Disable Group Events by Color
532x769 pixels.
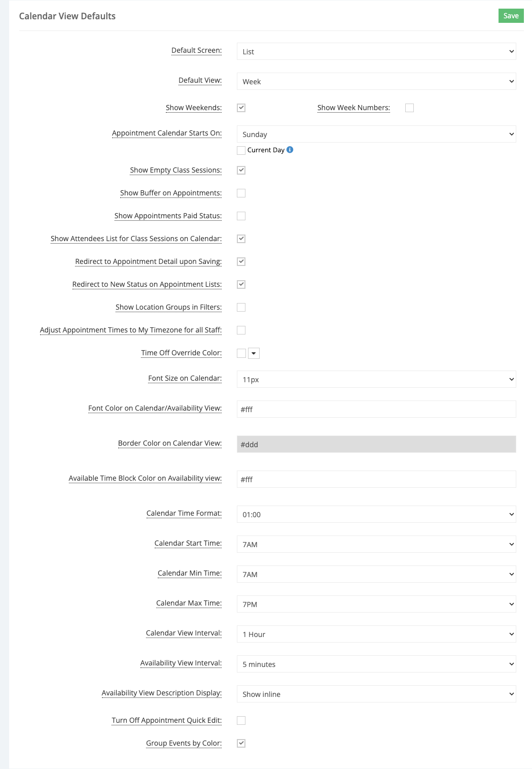coord(241,743)
